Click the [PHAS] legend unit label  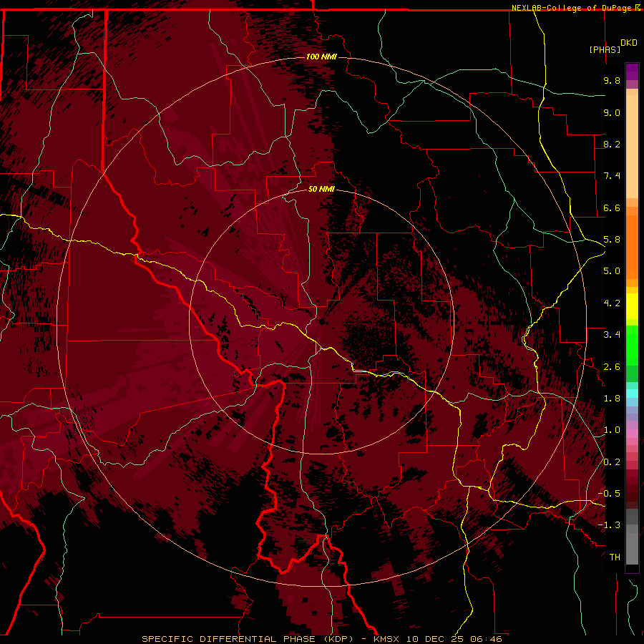[605, 49]
